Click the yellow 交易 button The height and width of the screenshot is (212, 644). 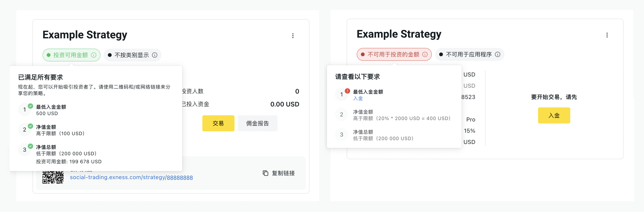218,123
